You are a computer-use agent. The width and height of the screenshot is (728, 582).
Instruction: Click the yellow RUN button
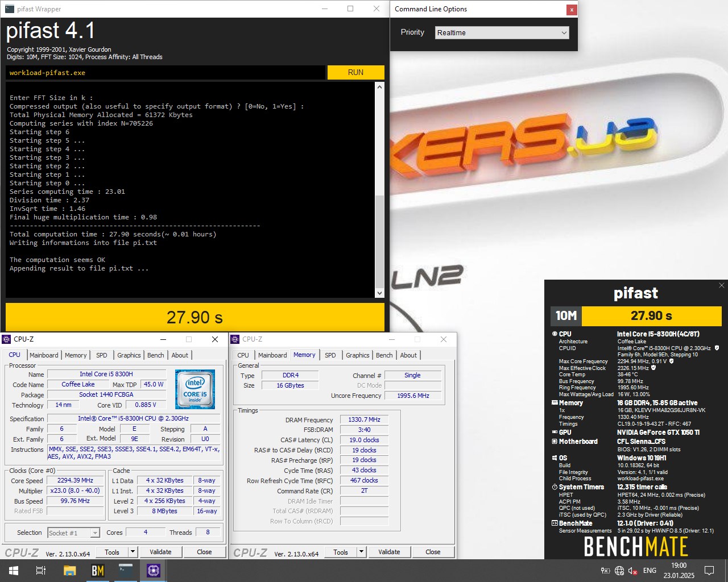(x=355, y=72)
